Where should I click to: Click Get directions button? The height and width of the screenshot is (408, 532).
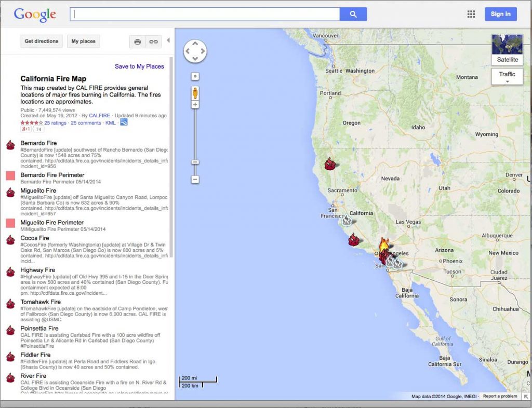coord(42,42)
